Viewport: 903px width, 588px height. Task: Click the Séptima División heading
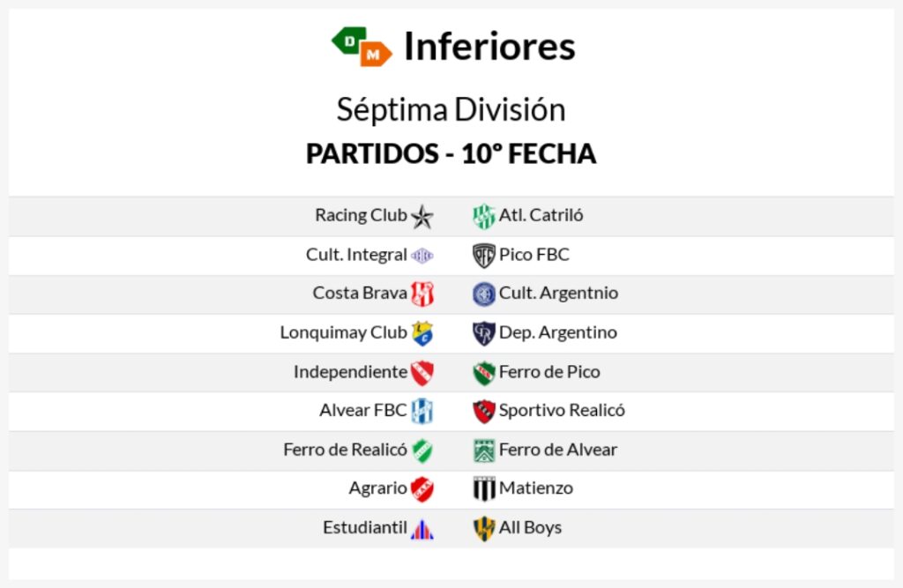[451, 109]
